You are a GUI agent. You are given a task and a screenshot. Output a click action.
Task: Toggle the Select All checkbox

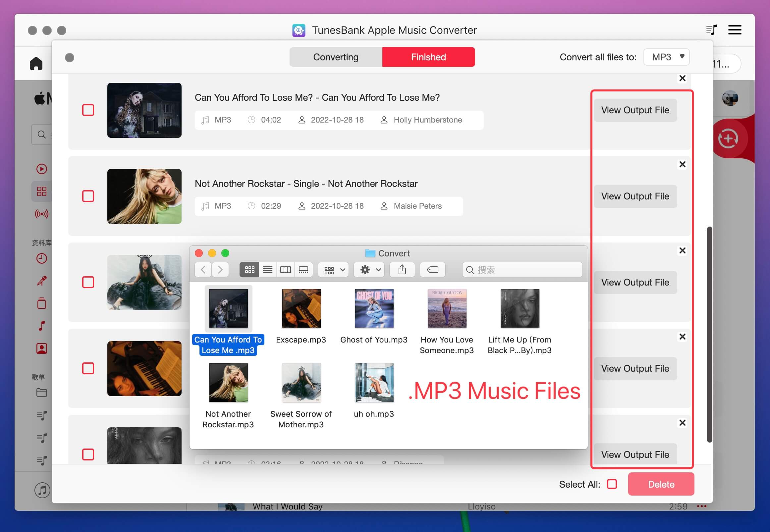click(612, 484)
